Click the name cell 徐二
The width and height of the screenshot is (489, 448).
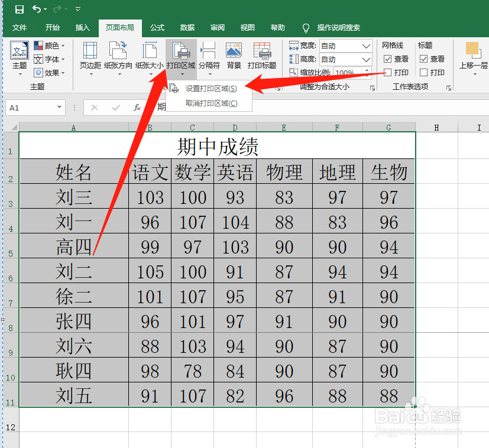click(74, 296)
